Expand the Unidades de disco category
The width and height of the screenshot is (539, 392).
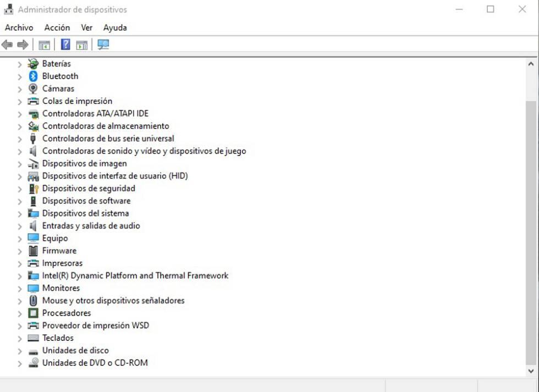click(20, 350)
